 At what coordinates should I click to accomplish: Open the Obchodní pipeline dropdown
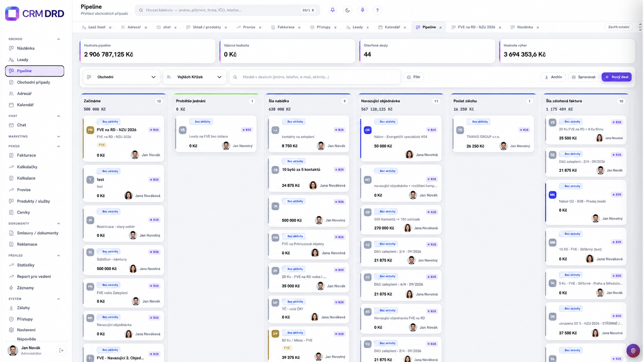[121, 77]
